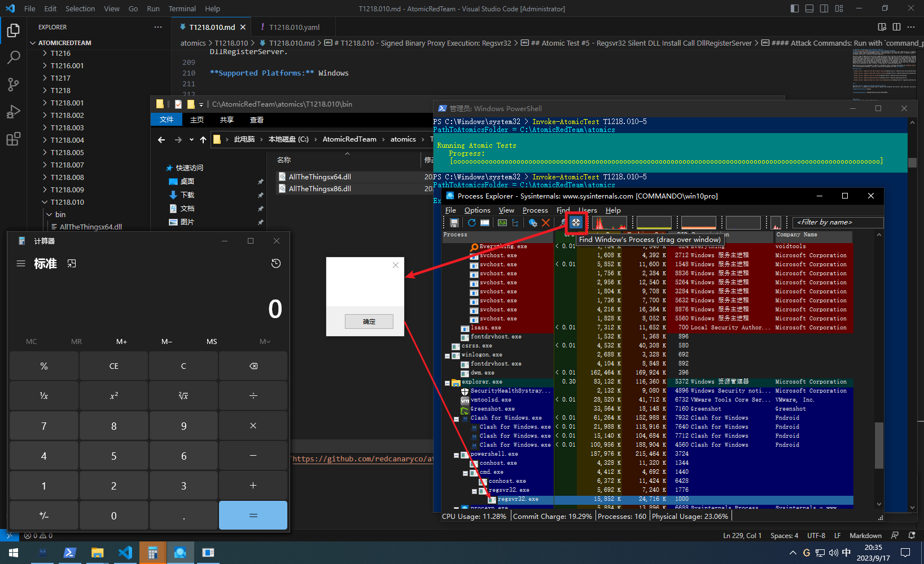Open the Windows Start menu
The height and width of the screenshot is (564, 924).
coord(14,553)
